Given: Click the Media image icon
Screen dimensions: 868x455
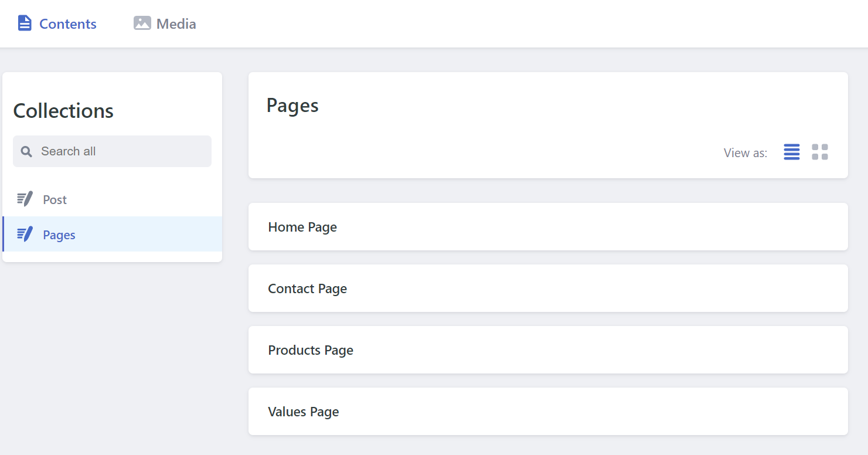Looking at the screenshot, I should click(x=142, y=23).
